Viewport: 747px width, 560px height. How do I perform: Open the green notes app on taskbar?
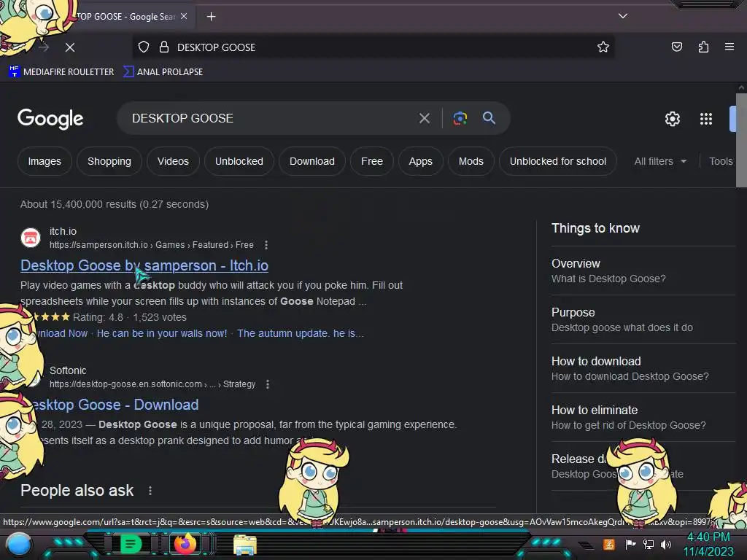[131, 544]
